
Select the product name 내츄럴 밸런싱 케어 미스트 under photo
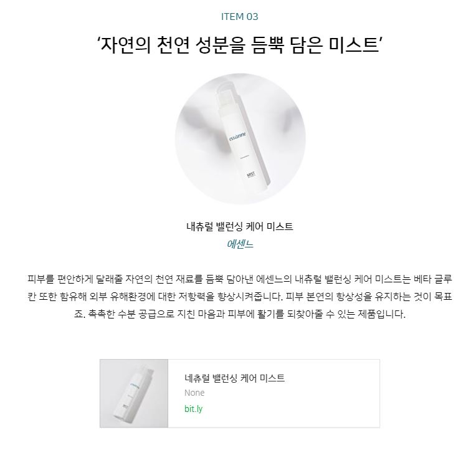pos(240,226)
